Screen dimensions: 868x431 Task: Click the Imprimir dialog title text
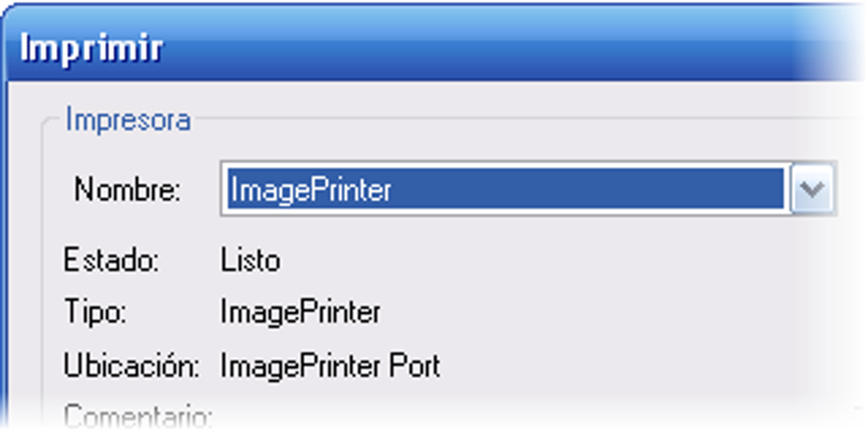(x=91, y=48)
